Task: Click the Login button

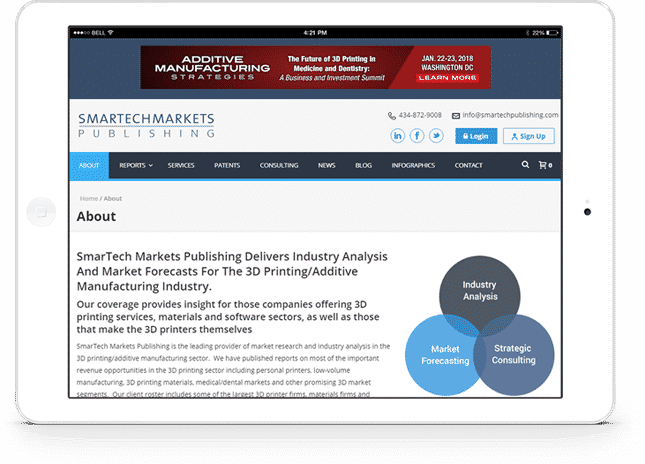Action: pyautogui.click(x=476, y=136)
